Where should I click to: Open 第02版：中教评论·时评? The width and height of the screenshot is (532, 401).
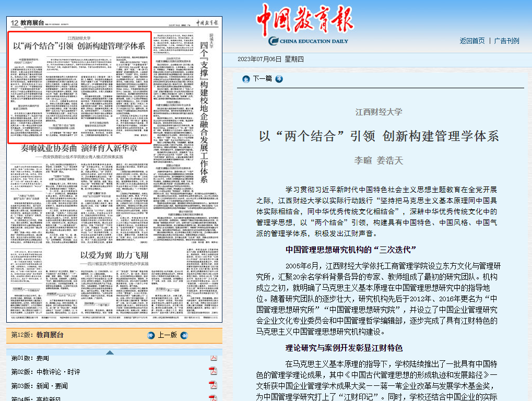pyautogui.click(x=46, y=372)
